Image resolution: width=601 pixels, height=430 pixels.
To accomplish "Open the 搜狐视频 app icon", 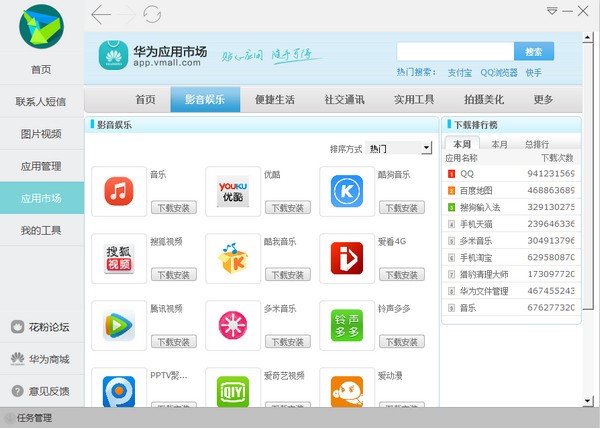I will point(119,258).
